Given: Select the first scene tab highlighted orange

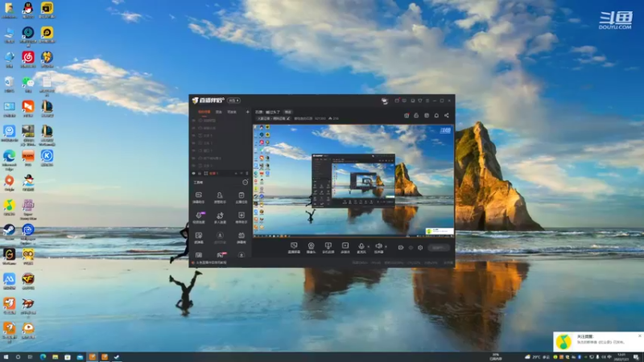Looking at the screenshot, I should pos(204,112).
